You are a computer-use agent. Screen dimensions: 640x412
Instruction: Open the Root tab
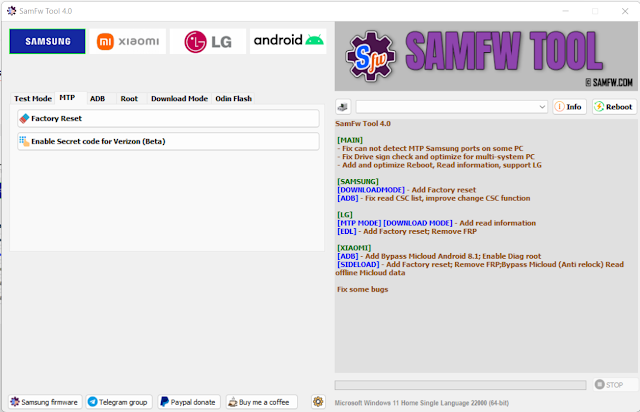(x=129, y=98)
